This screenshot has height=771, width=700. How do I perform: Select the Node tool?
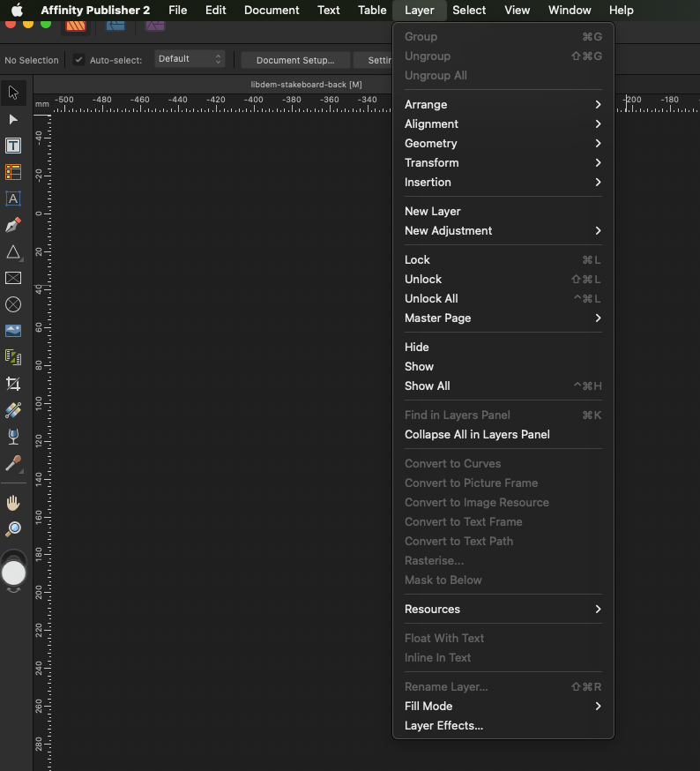click(x=13, y=119)
